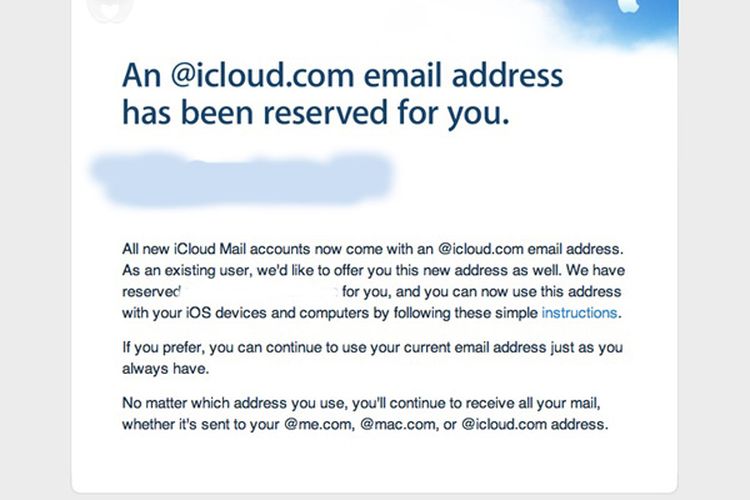Click the white Apple logo in the sky banner
The image size is (750, 500).
click(x=629, y=6)
